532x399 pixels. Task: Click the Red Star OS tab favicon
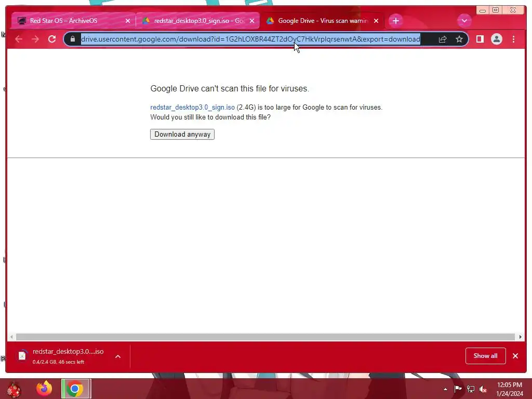(22, 21)
